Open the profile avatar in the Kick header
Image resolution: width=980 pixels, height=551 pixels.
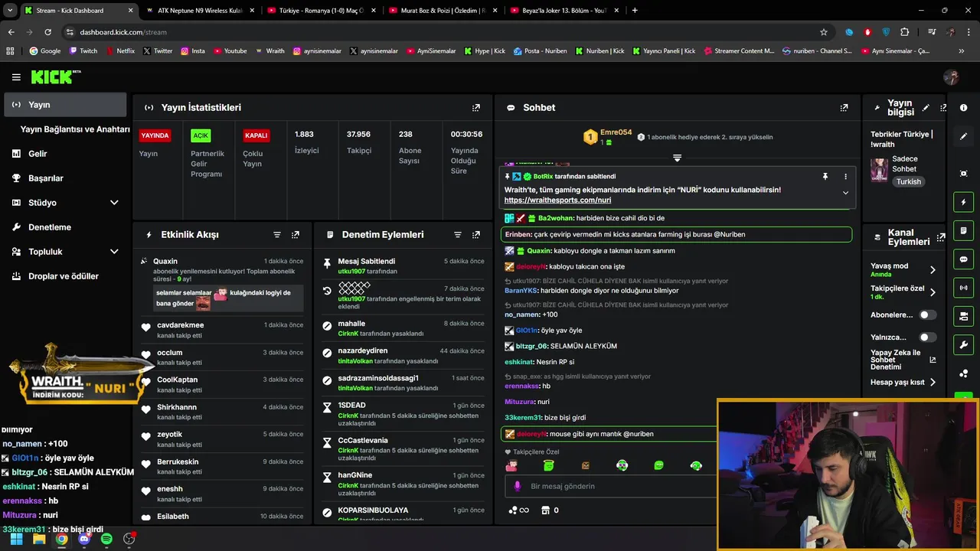pos(952,77)
